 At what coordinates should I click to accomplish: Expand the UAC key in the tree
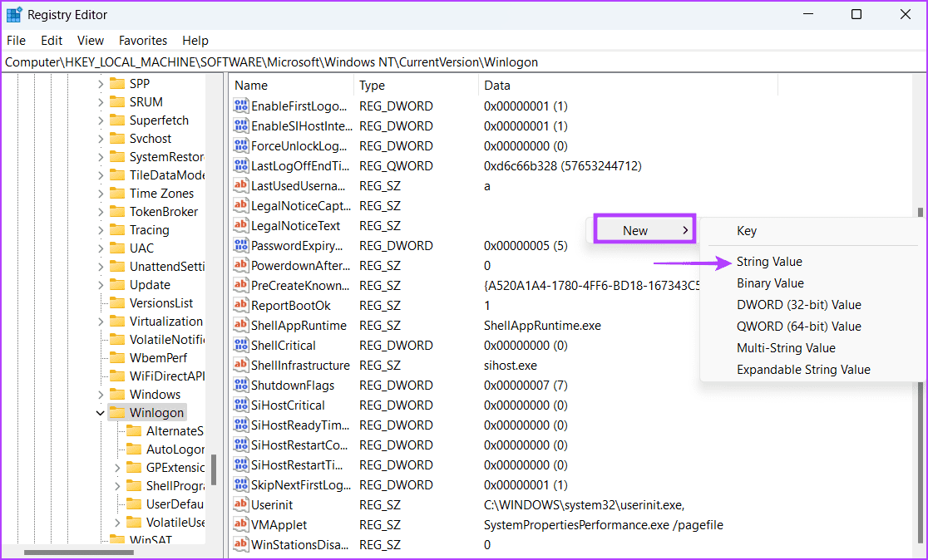(101, 248)
